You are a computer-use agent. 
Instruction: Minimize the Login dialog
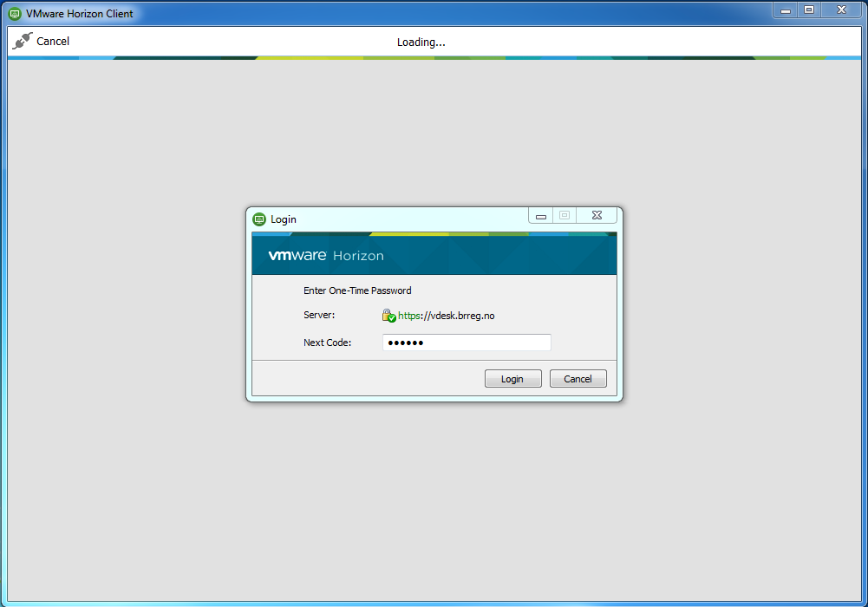click(x=541, y=216)
